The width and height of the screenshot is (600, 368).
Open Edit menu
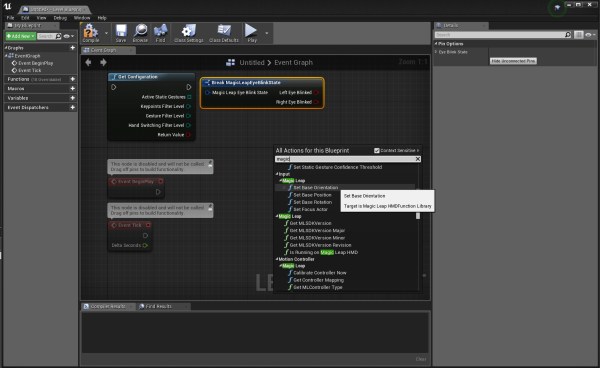(25, 18)
